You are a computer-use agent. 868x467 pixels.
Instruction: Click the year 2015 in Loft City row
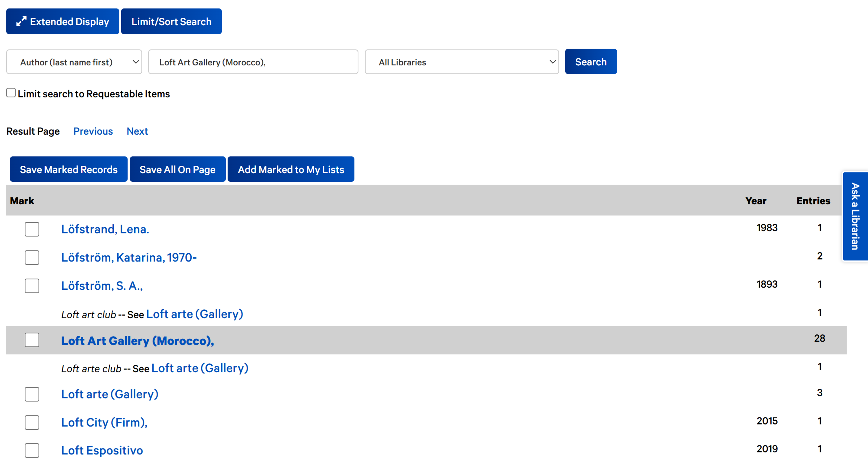point(767,421)
